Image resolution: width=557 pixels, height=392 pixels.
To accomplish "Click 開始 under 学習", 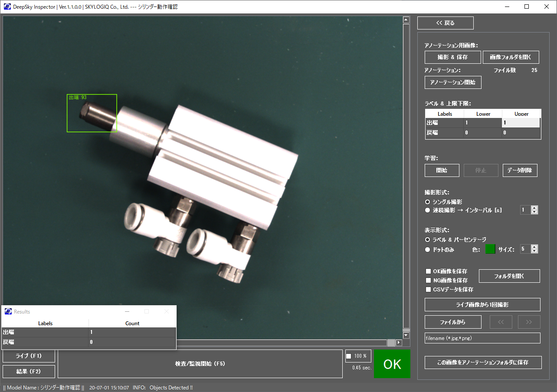I will coord(442,170).
